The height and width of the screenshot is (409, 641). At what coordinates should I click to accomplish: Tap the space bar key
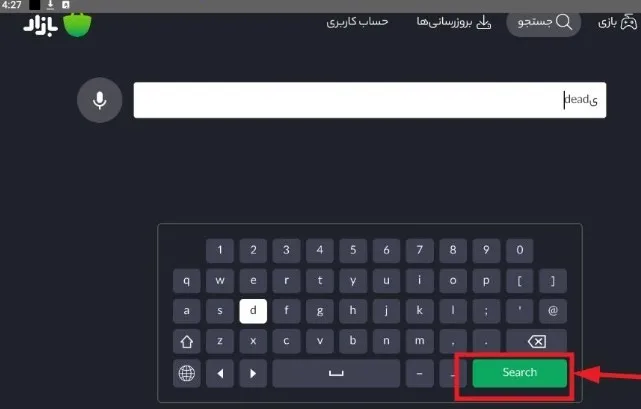[x=336, y=373]
